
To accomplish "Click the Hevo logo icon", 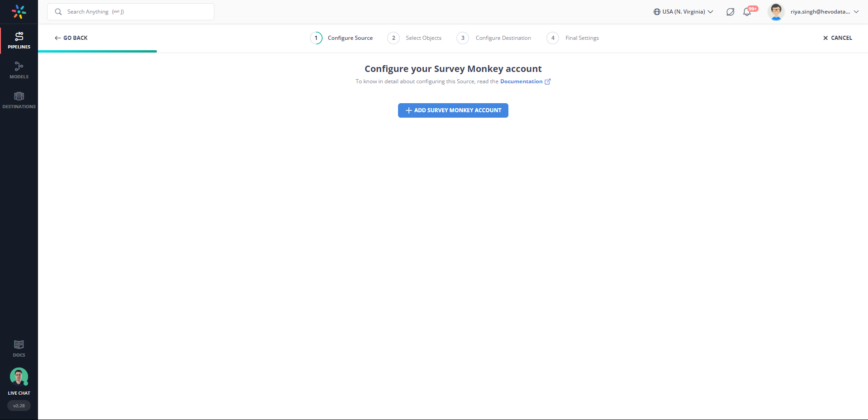I will click(x=19, y=12).
